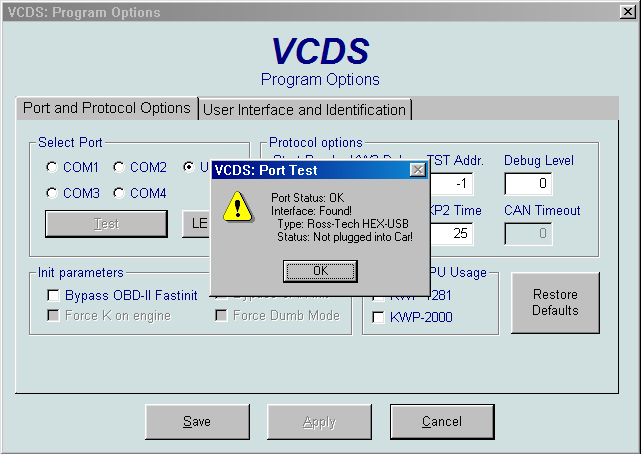Image resolution: width=641 pixels, height=454 pixels.
Task: Click 'Status: Not plugged into Car!' text
Action: 345,237
